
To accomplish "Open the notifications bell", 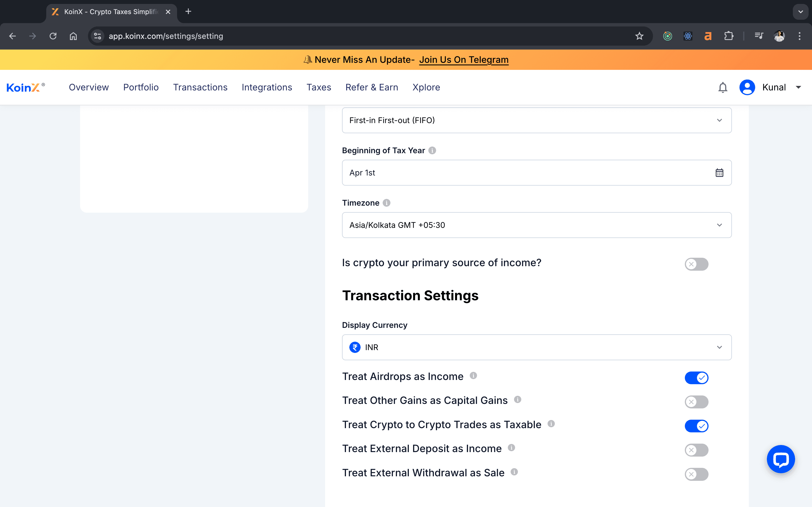I will pyautogui.click(x=722, y=87).
